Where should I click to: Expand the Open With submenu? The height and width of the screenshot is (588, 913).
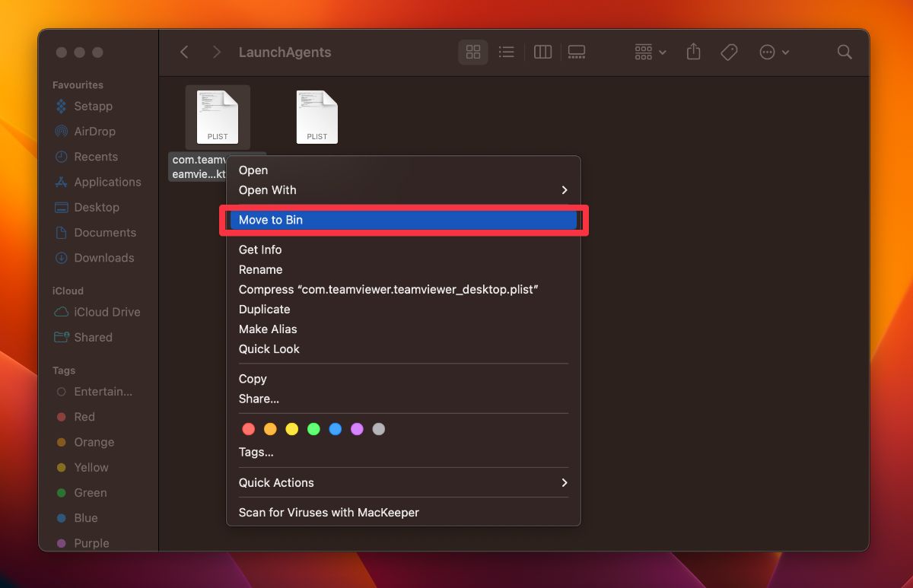(x=403, y=190)
